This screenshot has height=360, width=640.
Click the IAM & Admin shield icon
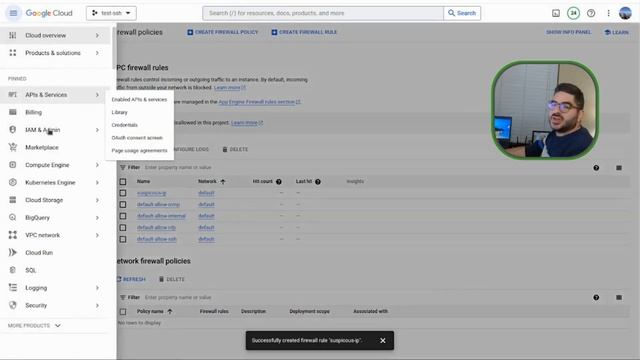click(13, 130)
